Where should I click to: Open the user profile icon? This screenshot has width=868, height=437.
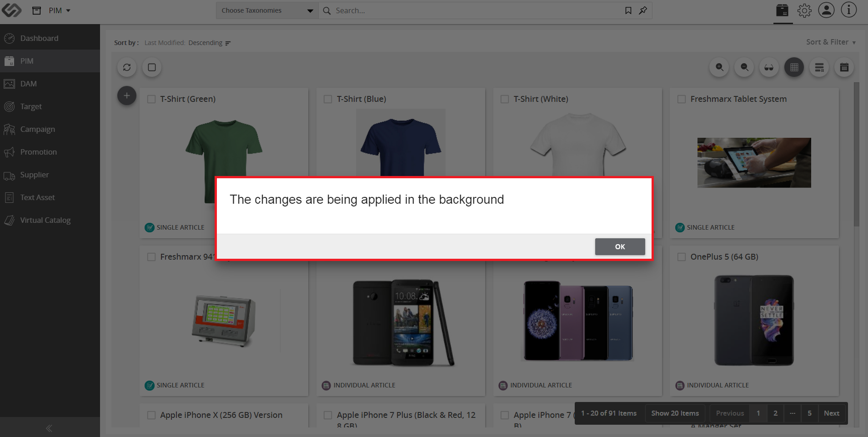(826, 10)
